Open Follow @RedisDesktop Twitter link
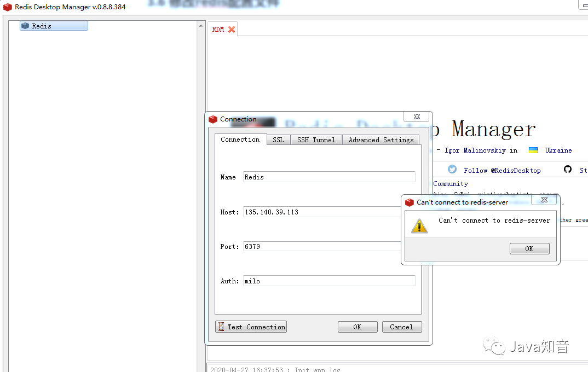The height and width of the screenshot is (372, 588). pos(502,171)
